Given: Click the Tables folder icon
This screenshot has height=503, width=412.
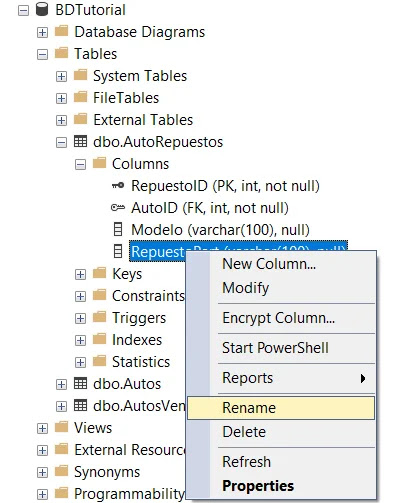Looking at the screenshot, I should (x=61, y=53).
